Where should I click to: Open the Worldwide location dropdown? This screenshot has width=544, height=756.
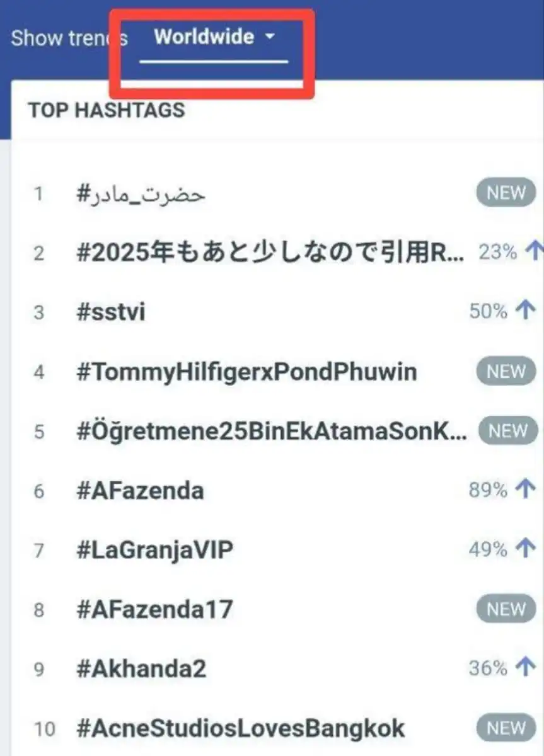tap(214, 37)
